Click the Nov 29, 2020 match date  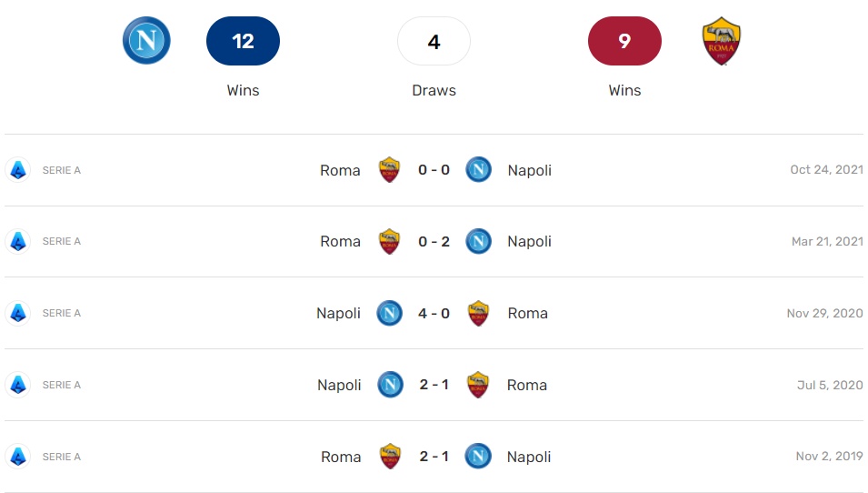coord(824,313)
